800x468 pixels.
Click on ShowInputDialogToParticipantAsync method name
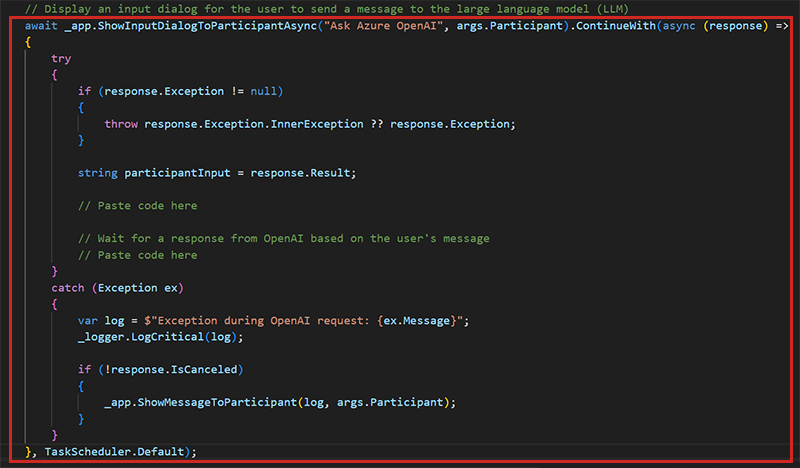(x=207, y=26)
